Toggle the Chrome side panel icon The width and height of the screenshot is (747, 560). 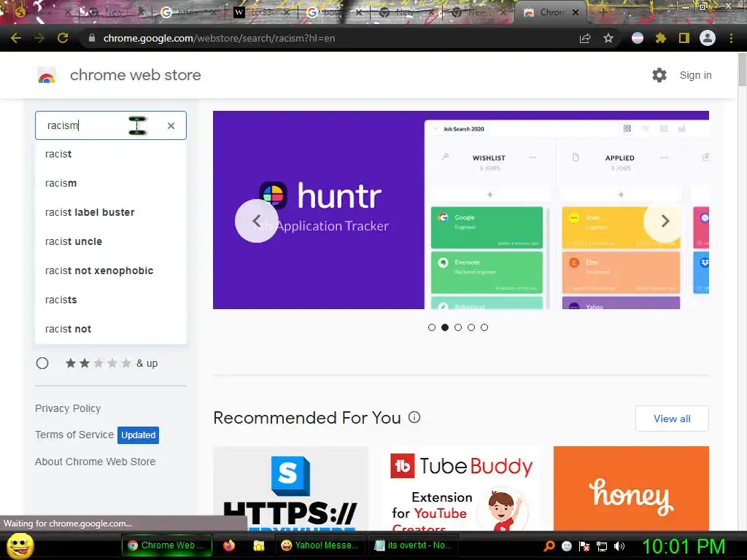point(684,38)
